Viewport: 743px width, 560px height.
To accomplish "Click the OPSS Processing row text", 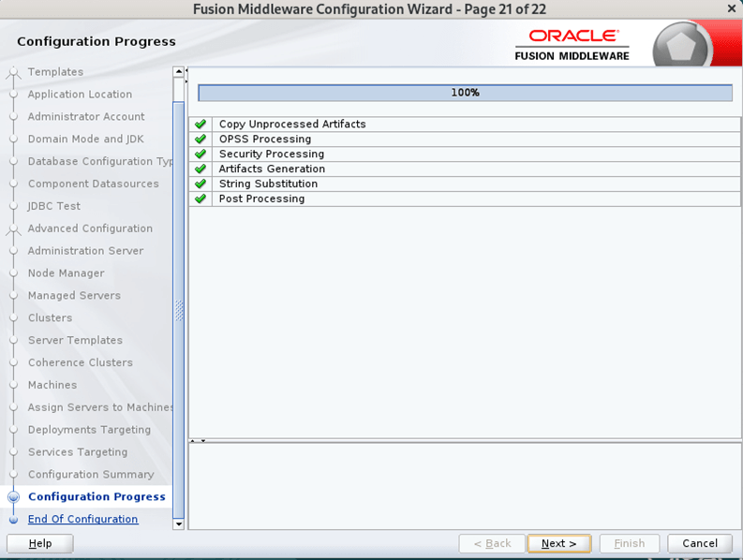I will 265,139.
